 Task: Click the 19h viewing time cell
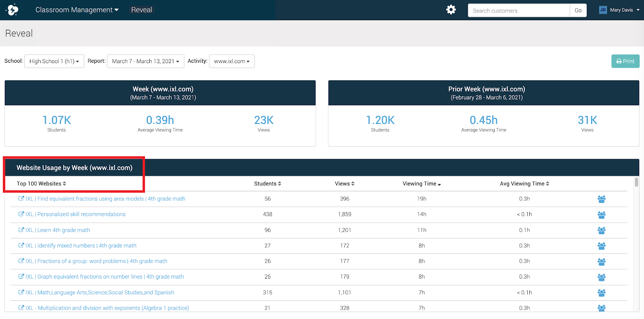click(422, 199)
